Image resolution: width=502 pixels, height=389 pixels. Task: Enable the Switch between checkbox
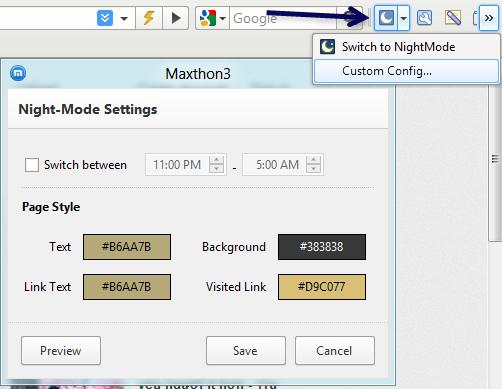[x=32, y=165]
